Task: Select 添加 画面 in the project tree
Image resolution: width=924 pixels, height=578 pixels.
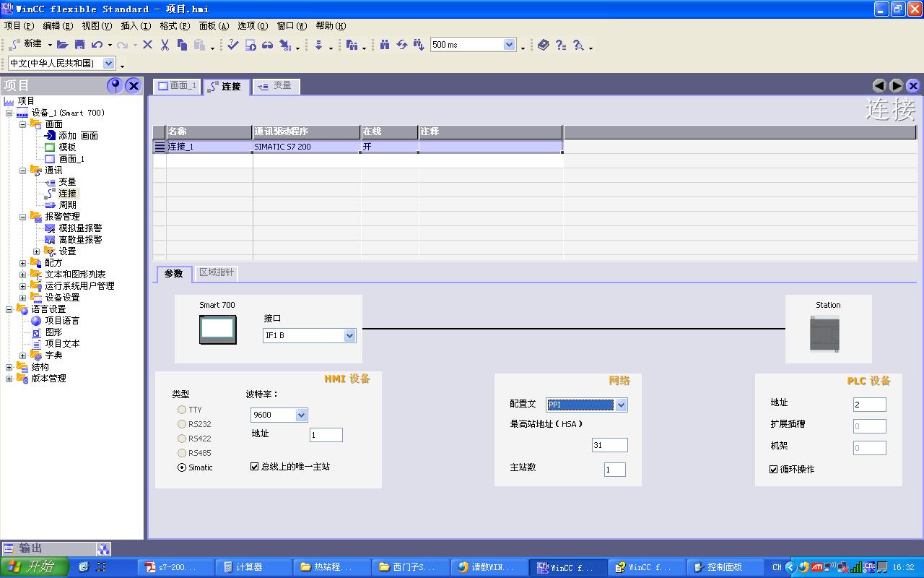Action: pos(78,136)
